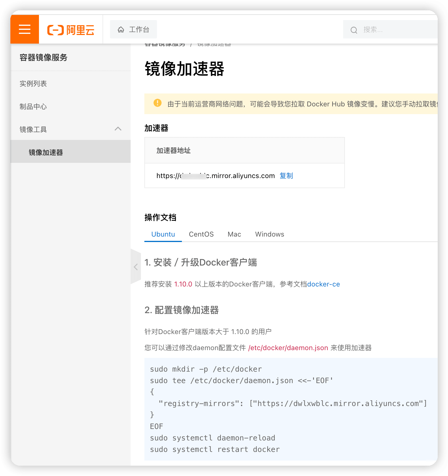Click the 镜像加速器 page heading
448x476 pixels.
point(184,69)
